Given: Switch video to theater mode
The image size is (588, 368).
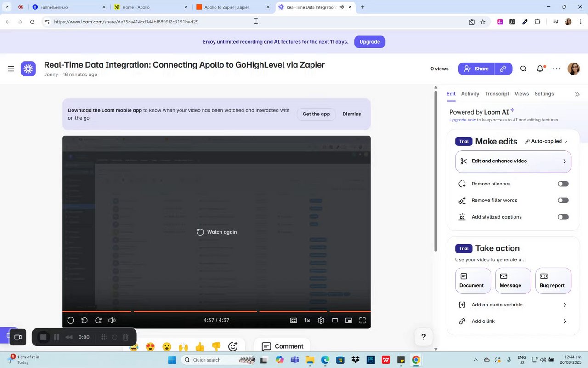Looking at the screenshot, I should [x=335, y=320].
